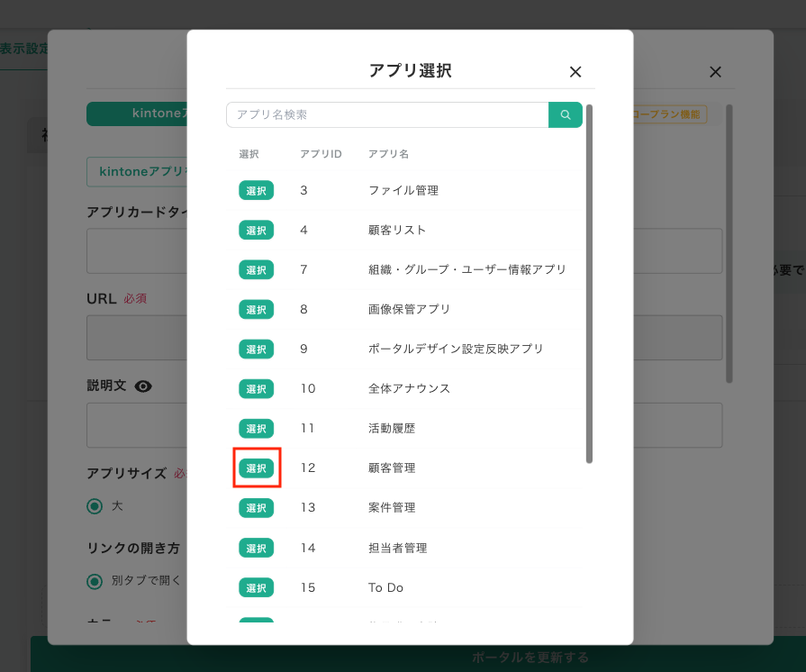Click the green search magnifier icon
The width and height of the screenshot is (806, 672).
(566, 114)
